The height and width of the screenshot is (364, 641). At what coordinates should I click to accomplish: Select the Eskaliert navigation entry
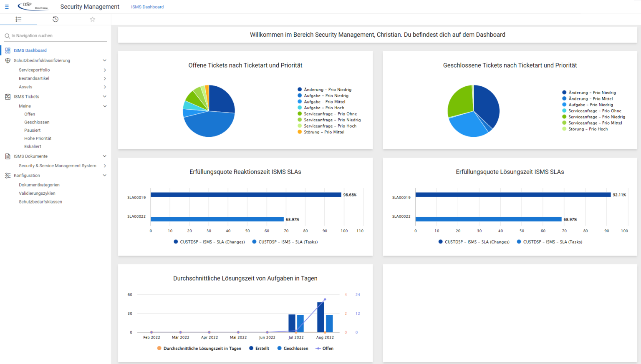tap(33, 146)
